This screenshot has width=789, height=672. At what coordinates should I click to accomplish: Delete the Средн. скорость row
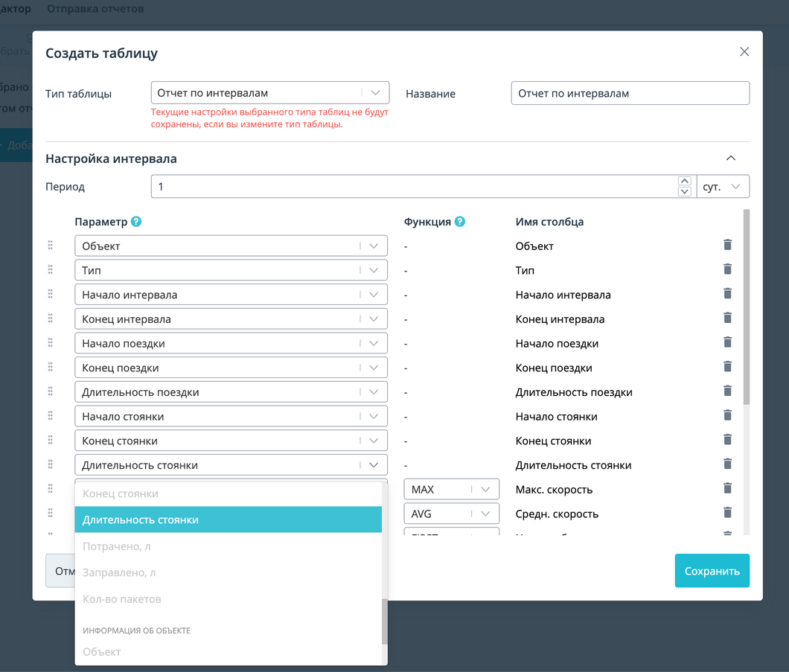(x=727, y=513)
